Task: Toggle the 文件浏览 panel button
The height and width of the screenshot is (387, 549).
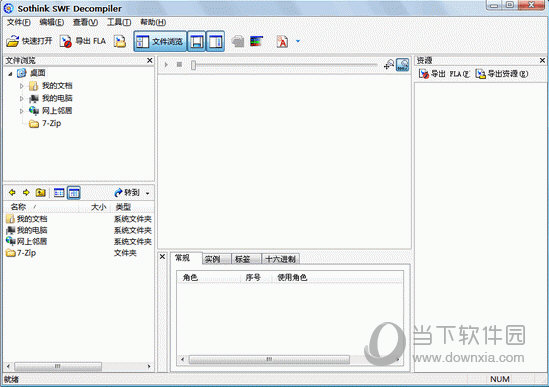Action: pyautogui.click(x=160, y=42)
